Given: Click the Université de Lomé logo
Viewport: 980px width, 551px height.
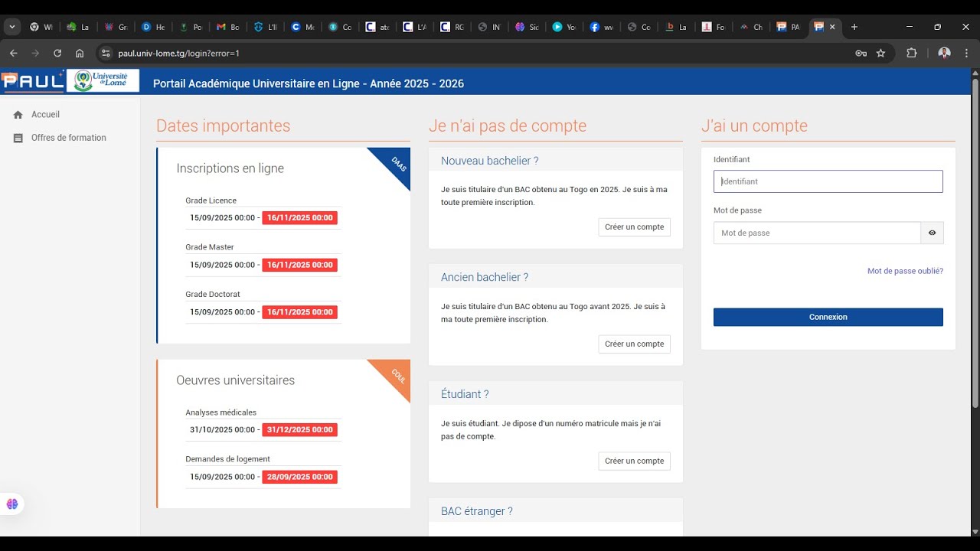Looking at the screenshot, I should pos(103,80).
